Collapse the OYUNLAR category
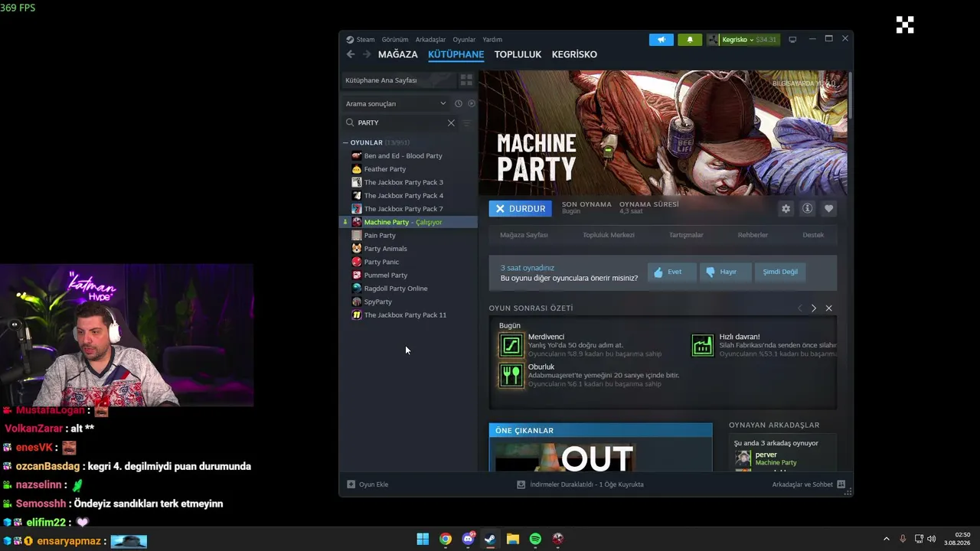The width and height of the screenshot is (980, 551). 346,142
